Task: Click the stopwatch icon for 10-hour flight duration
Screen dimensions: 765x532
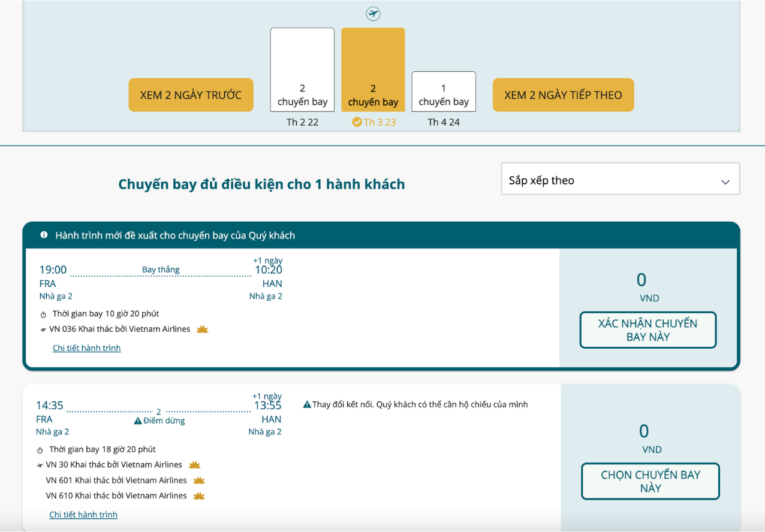Action: pyautogui.click(x=43, y=315)
